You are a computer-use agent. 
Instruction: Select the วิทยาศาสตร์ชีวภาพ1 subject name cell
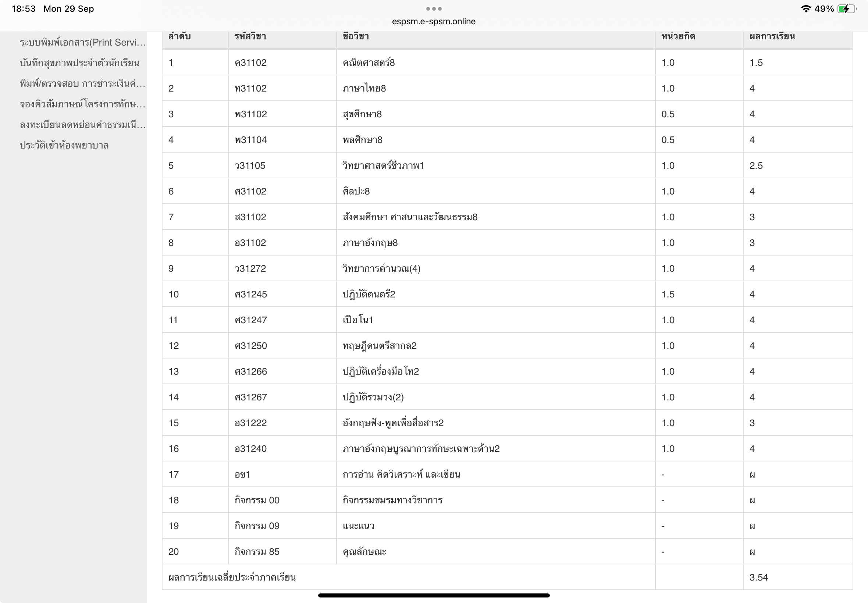pos(383,165)
